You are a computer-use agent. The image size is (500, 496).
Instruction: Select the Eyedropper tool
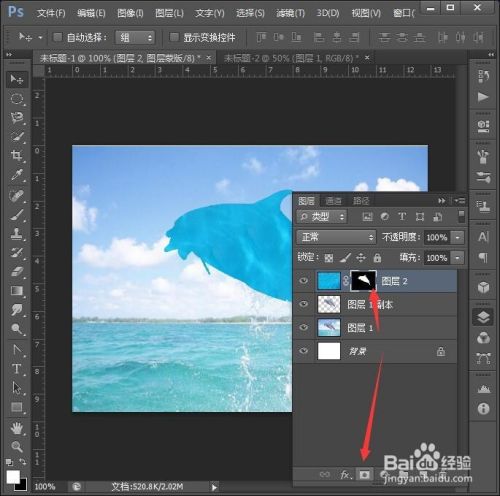click(16, 175)
